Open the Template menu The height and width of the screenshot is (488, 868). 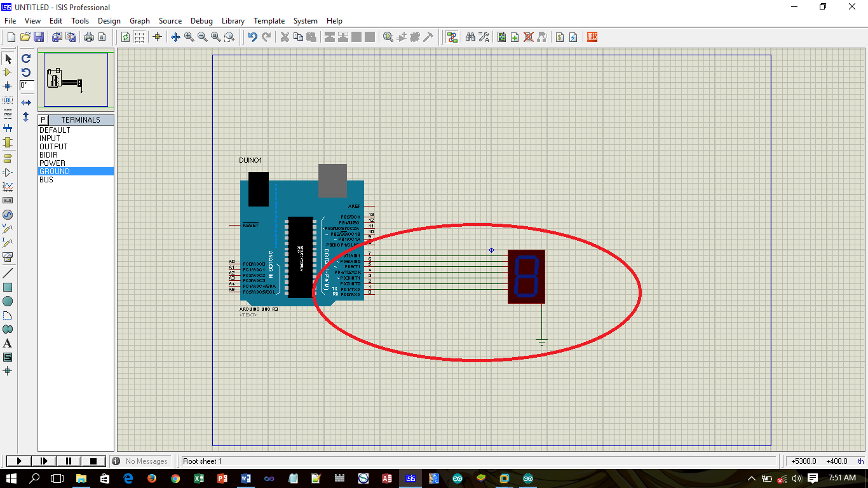point(269,21)
